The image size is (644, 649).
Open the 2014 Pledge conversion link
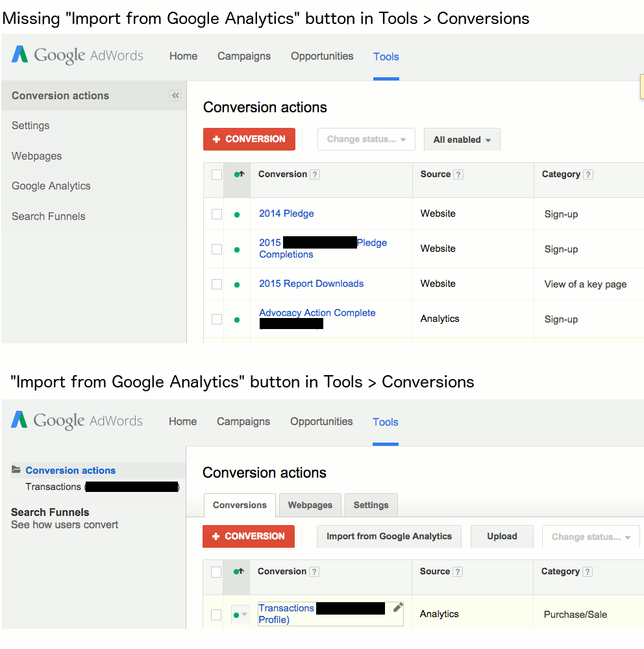[x=286, y=214]
